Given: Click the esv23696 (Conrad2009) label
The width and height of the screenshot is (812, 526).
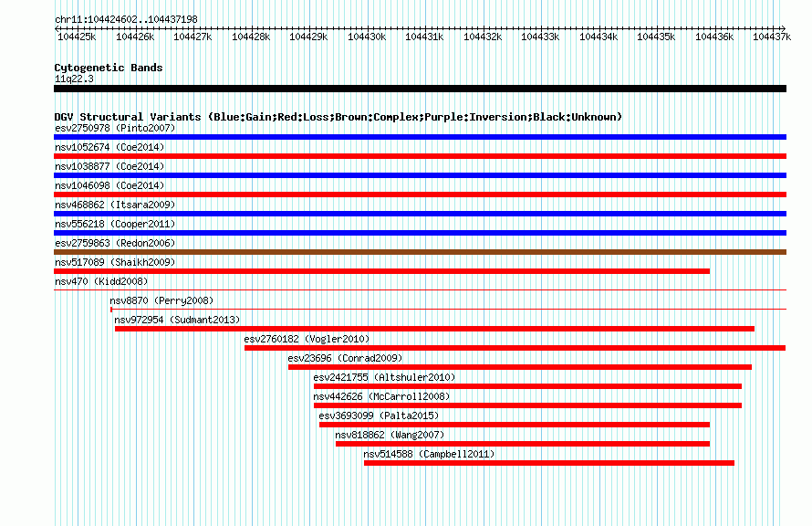Looking at the screenshot, I should [x=345, y=358].
